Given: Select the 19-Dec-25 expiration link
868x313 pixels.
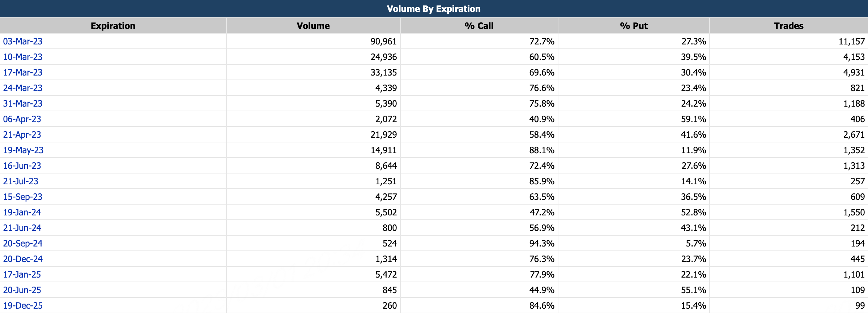Looking at the screenshot, I should pyautogui.click(x=23, y=306).
